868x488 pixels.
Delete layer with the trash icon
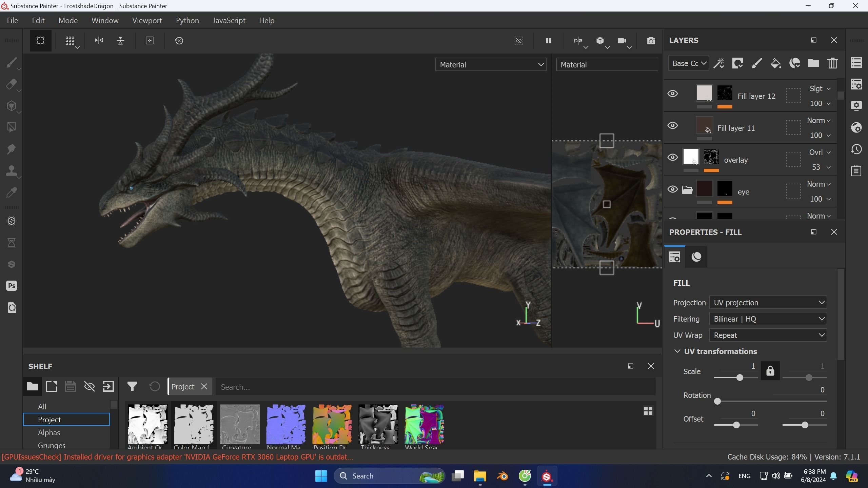coord(833,63)
